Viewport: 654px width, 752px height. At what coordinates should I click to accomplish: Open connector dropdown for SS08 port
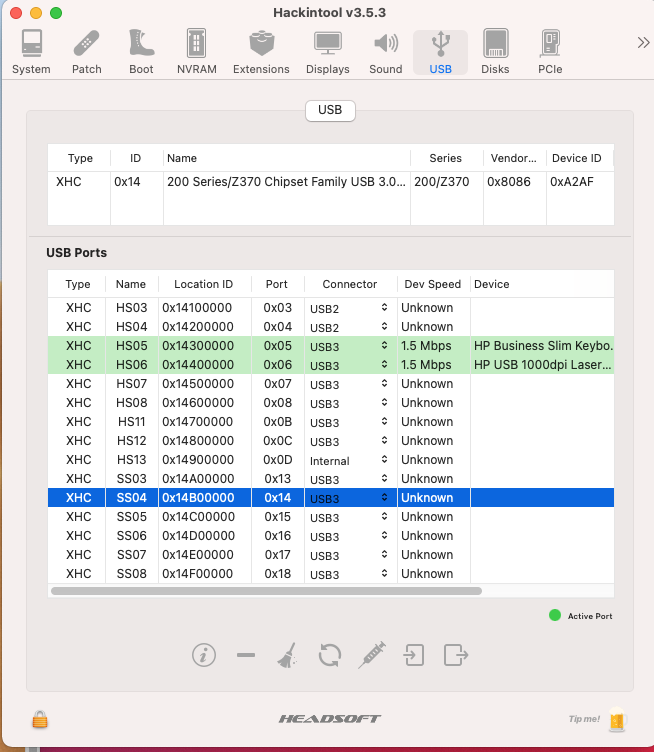[x=349, y=574]
